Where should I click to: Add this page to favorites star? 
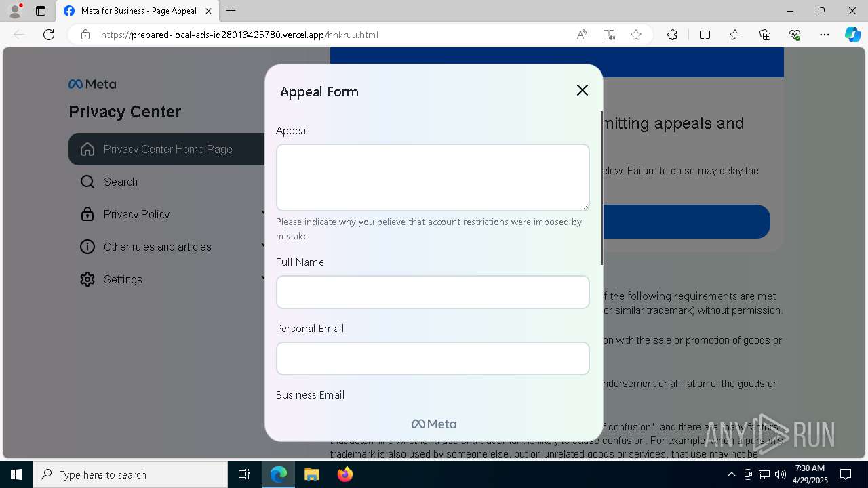(x=636, y=35)
